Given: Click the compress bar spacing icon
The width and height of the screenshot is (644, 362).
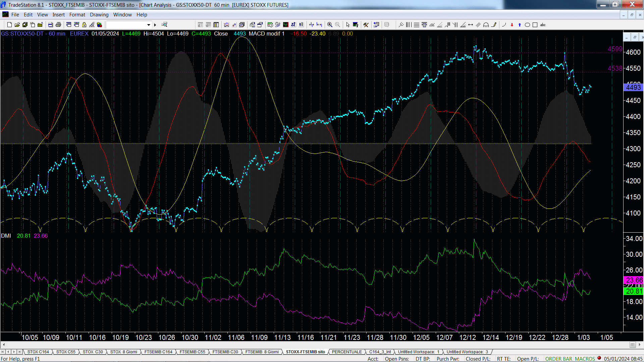Looking at the screenshot, I should tap(312, 25).
